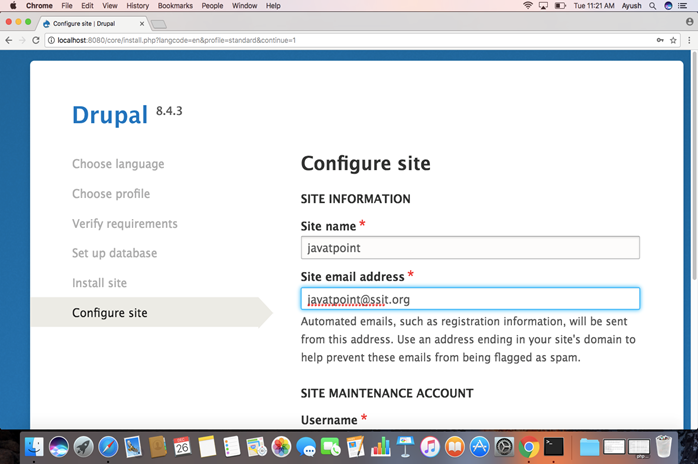This screenshot has height=464, width=698.
Task: Open the File menu
Action: [x=67, y=5]
